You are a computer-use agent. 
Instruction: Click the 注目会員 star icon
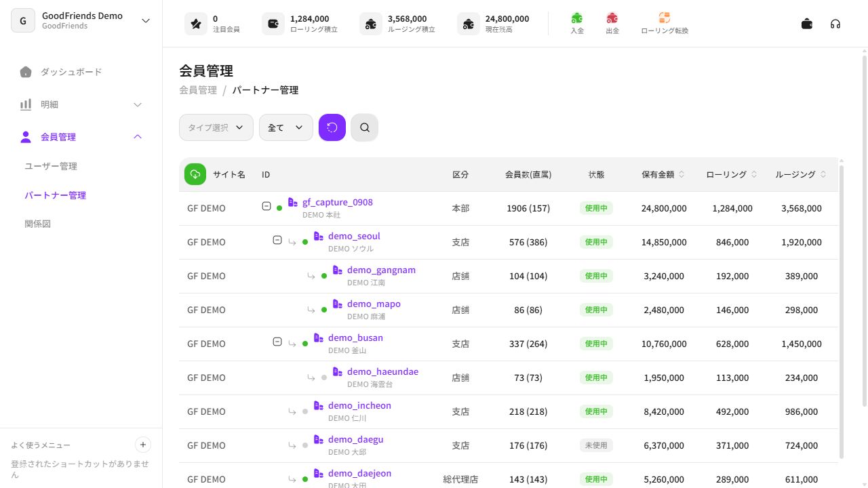click(196, 24)
